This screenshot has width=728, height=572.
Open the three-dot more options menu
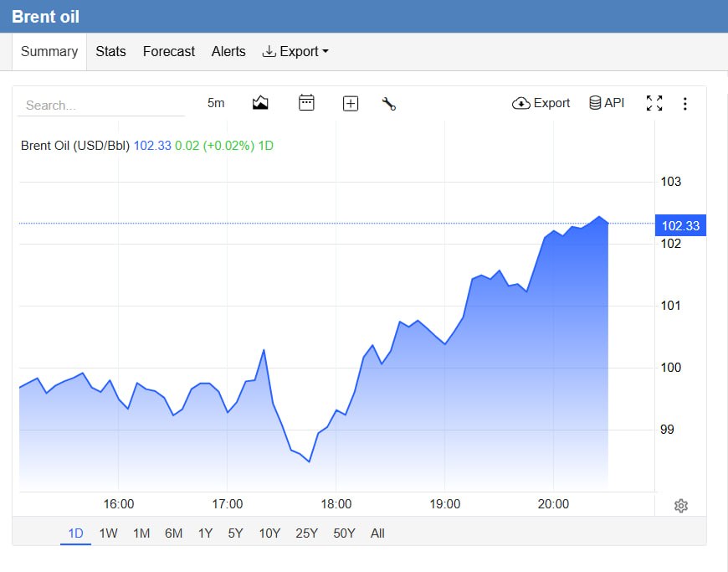click(x=684, y=104)
